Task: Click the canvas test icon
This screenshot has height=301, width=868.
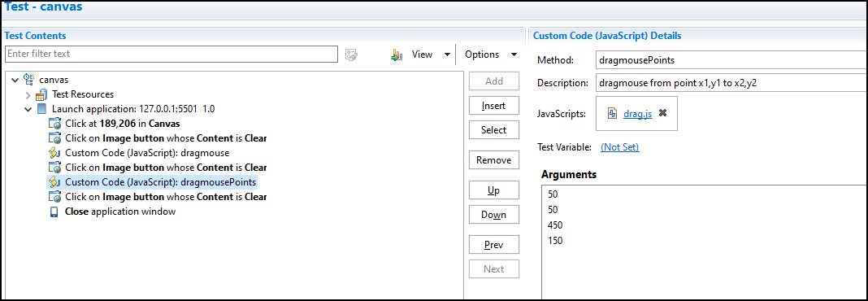Action: point(29,79)
